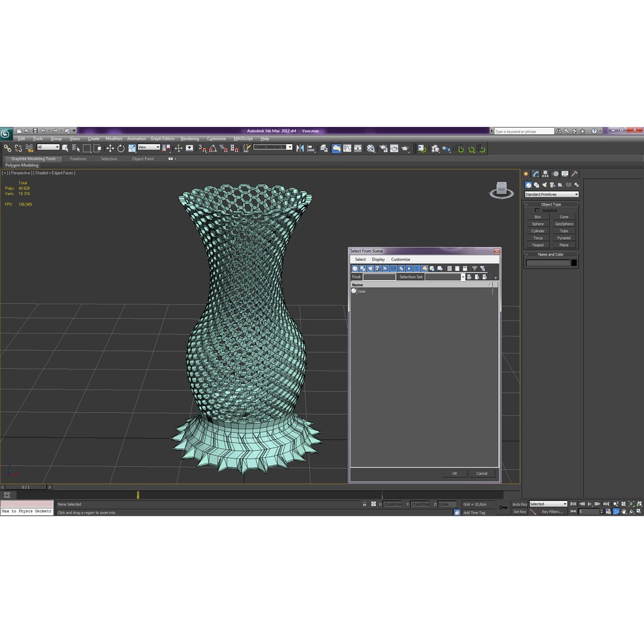Image resolution: width=644 pixels, height=644 pixels.
Task: Click the time slider 0 / 1 handle
Action: tap(26, 487)
